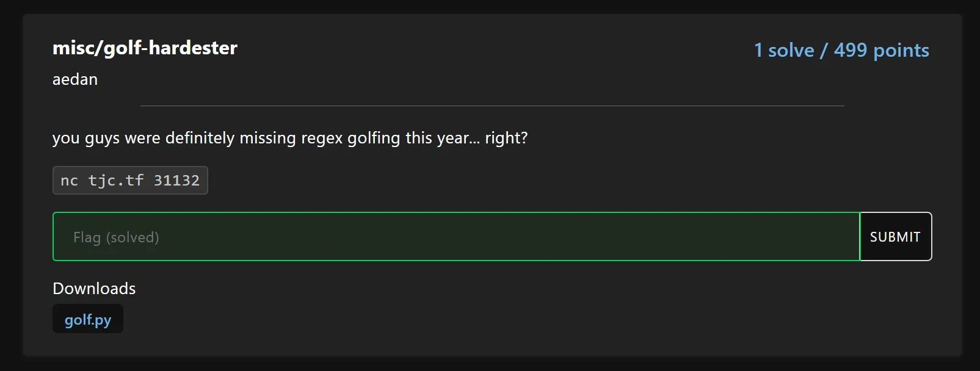Image resolution: width=980 pixels, height=371 pixels.
Task: Click the port number 31132
Action: 176,181
